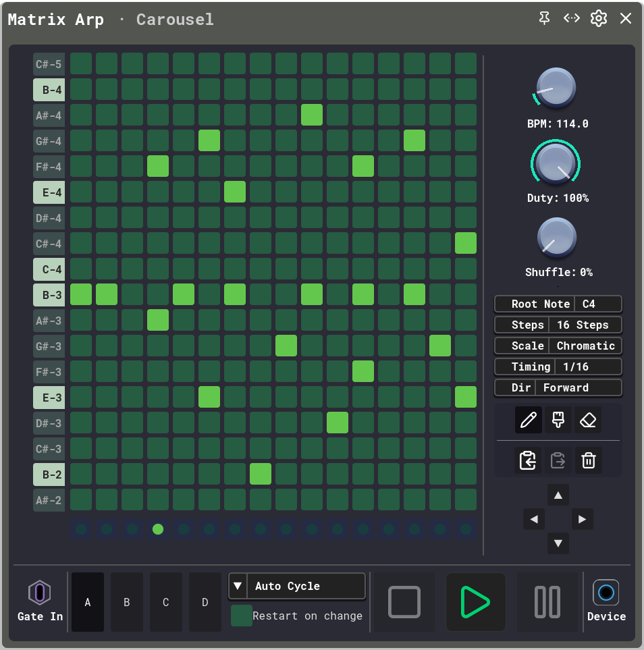Toggle the A#-4 cell at step 10
This screenshot has width=644, height=650.
coord(312,115)
